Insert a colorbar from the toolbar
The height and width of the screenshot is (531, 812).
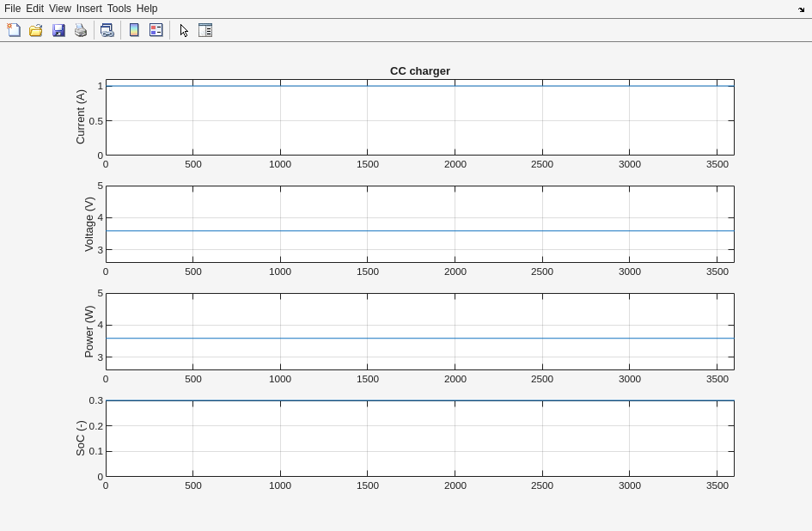(x=134, y=30)
